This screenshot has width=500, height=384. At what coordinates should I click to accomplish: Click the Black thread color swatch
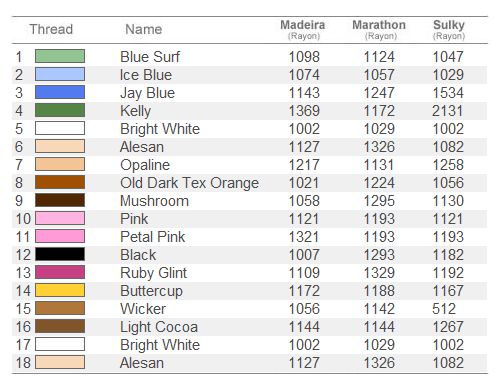coord(60,254)
